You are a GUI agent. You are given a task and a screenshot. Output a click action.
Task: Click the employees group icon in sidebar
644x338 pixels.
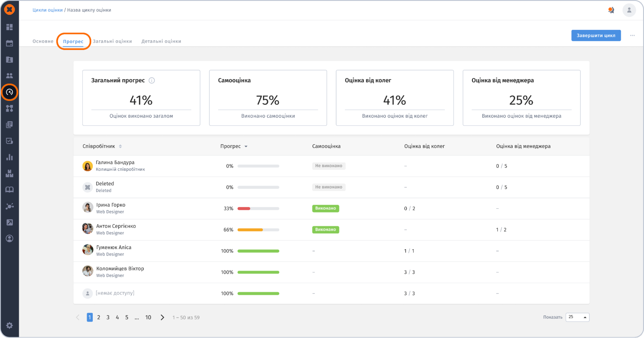(9, 76)
